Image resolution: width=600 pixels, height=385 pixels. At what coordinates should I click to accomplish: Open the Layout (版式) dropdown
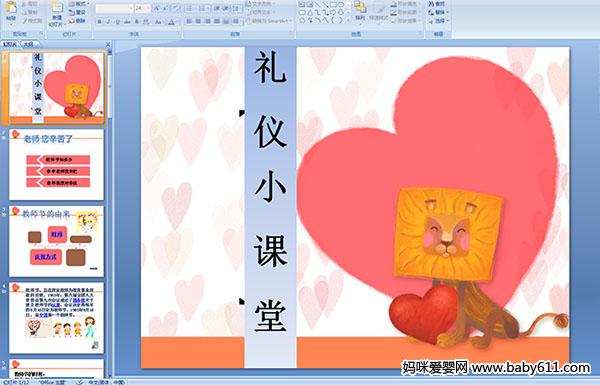78,4
